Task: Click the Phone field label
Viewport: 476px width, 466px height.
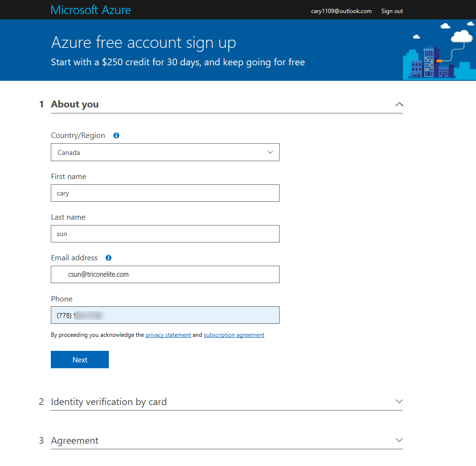Action: coord(61,299)
